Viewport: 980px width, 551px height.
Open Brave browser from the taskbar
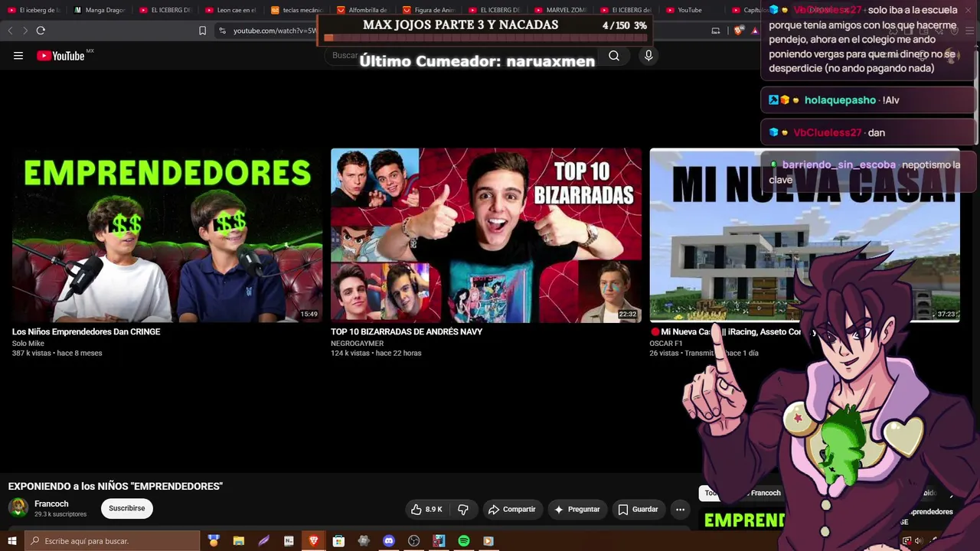314,541
